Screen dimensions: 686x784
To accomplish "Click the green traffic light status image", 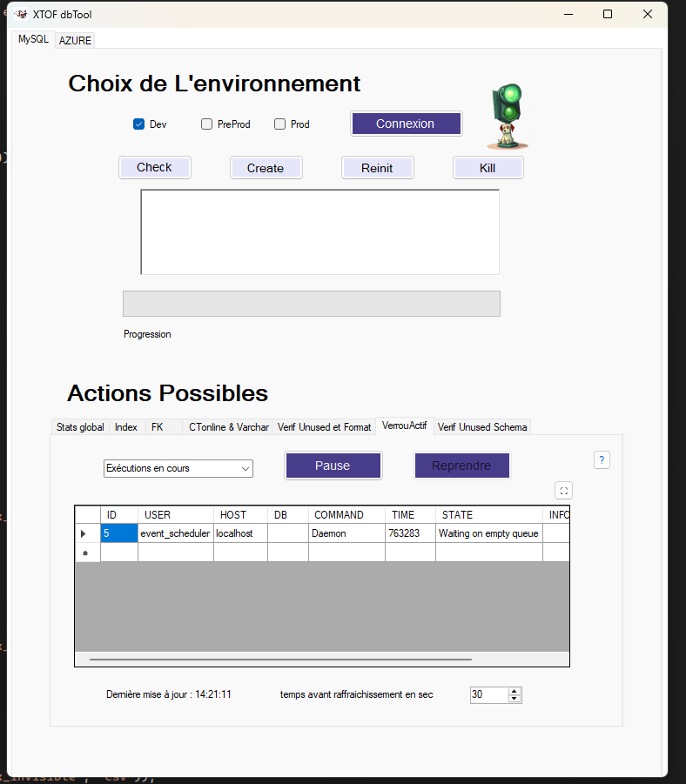I will (508, 116).
